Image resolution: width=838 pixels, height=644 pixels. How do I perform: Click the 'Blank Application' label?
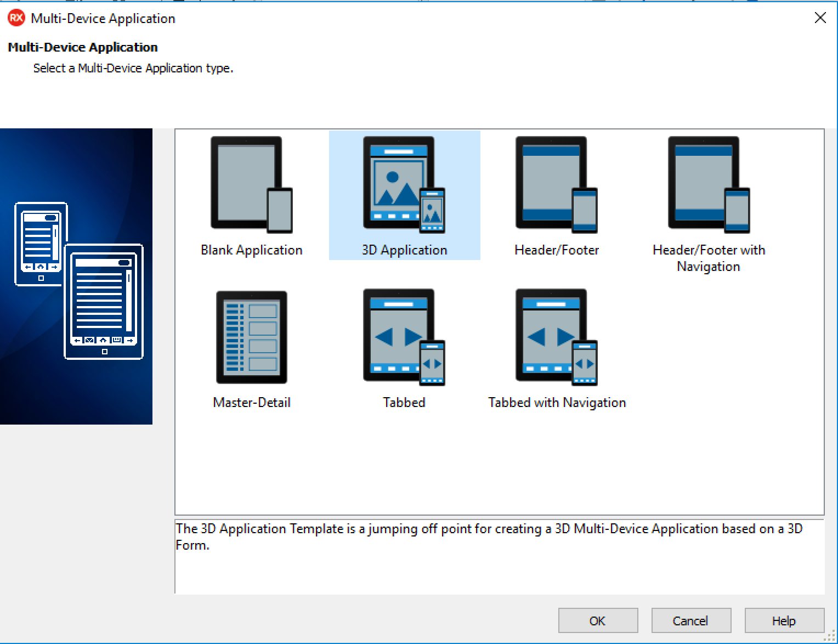point(252,250)
